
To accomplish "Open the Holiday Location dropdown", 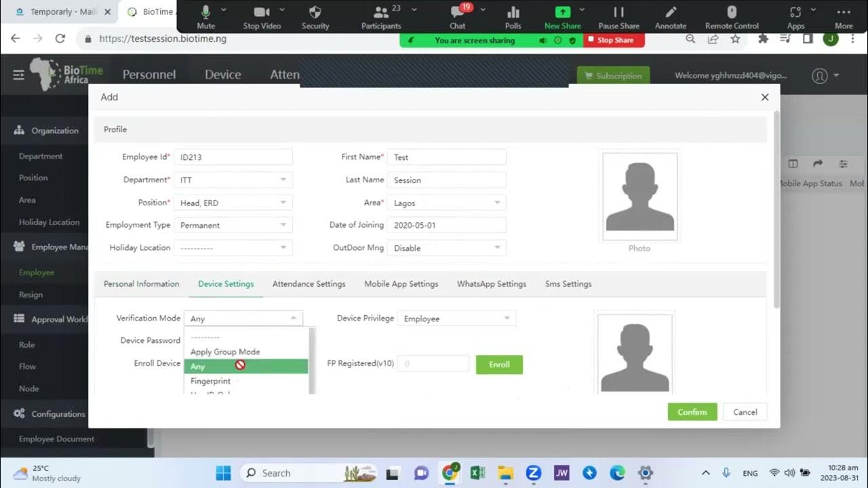I will 233,248.
